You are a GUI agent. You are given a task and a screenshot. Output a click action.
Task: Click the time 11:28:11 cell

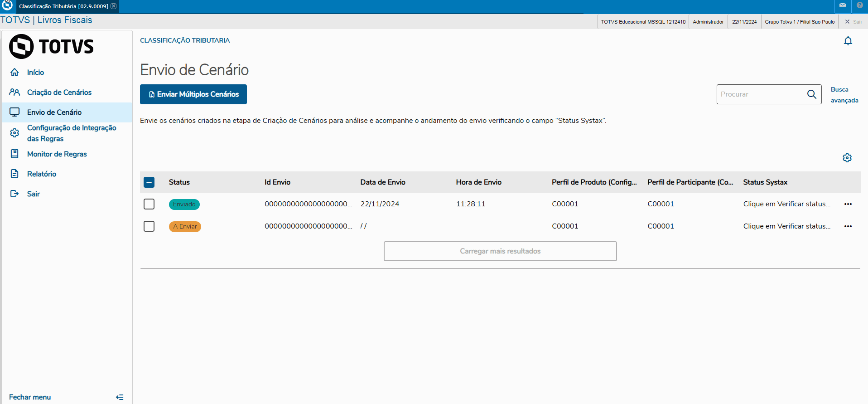tap(471, 204)
